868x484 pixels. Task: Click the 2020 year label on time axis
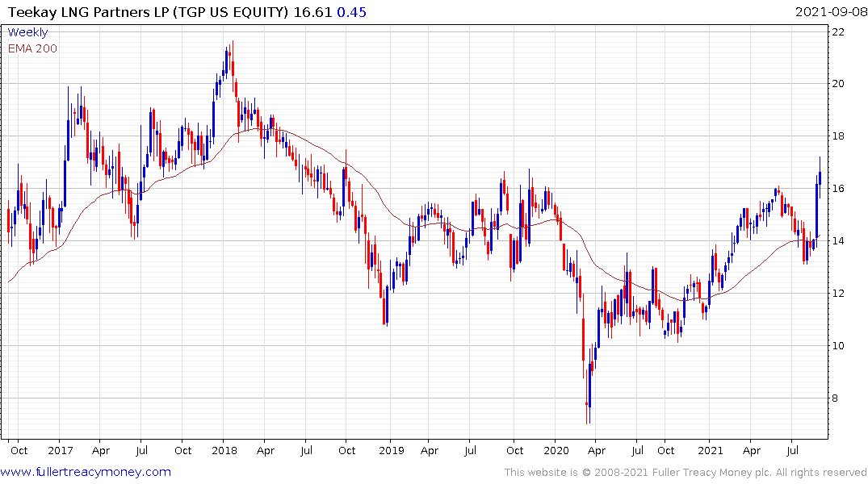(x=556, y=450)
